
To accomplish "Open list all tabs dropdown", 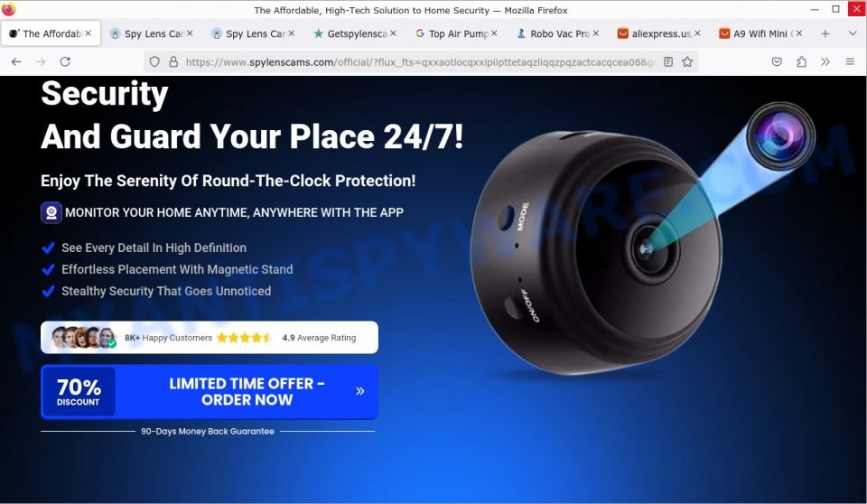I will point(853,33).
